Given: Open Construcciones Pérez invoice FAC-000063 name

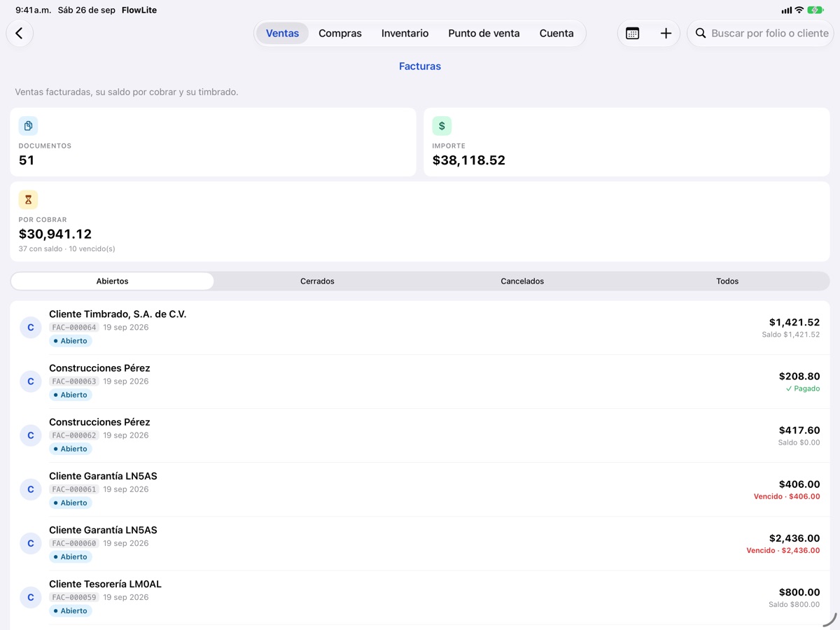Looking at the screenshot, I should click(x=99, y=368).
